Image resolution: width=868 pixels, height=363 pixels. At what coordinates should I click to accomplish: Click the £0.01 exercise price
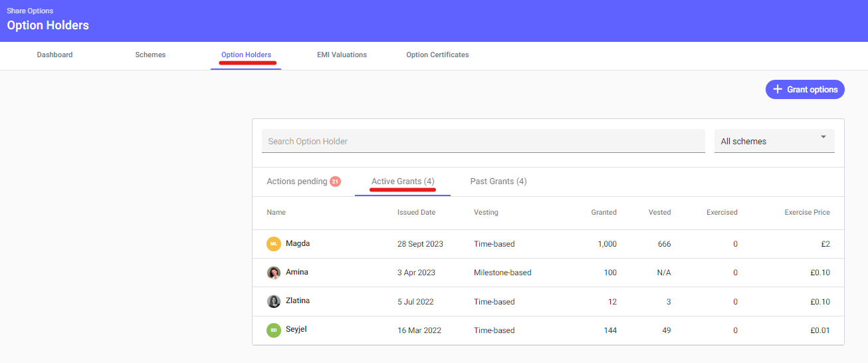(819, 330)
